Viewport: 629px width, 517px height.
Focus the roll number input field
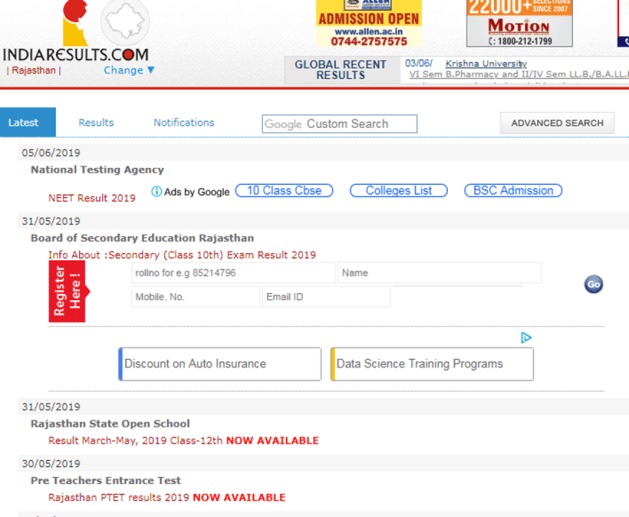[233, 273]
